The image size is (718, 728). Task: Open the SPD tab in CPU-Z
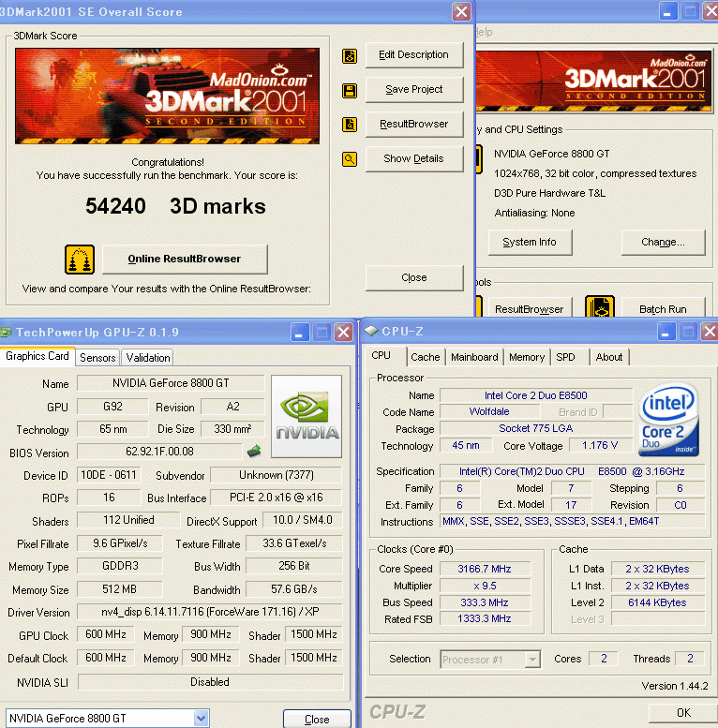565,357
